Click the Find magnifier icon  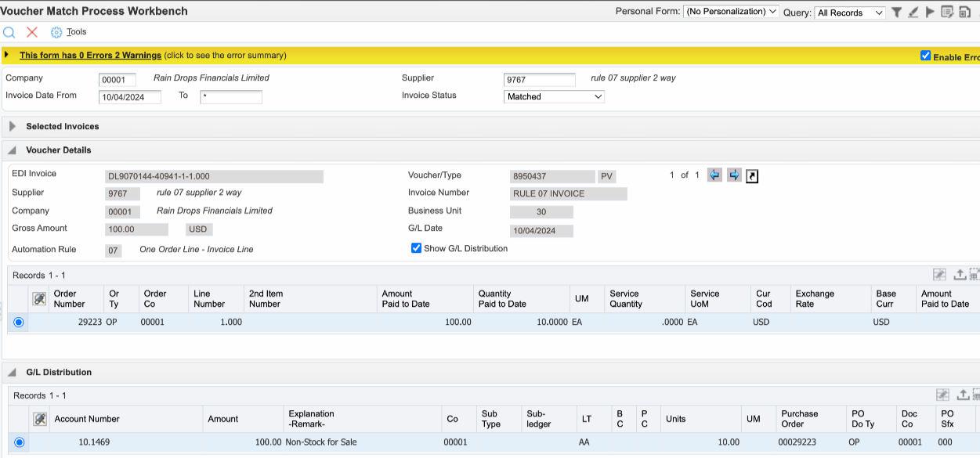[x=9, y=32]
